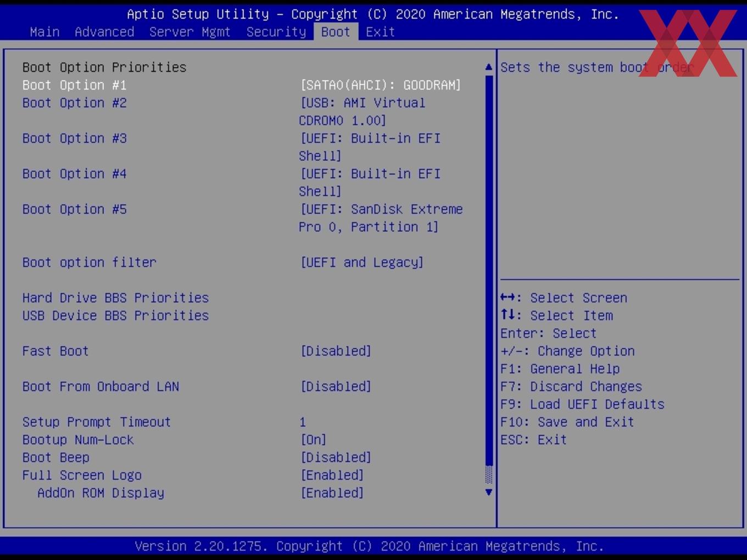
Task: Click the Version 2.20.1275 footer text
Action: 369,546
